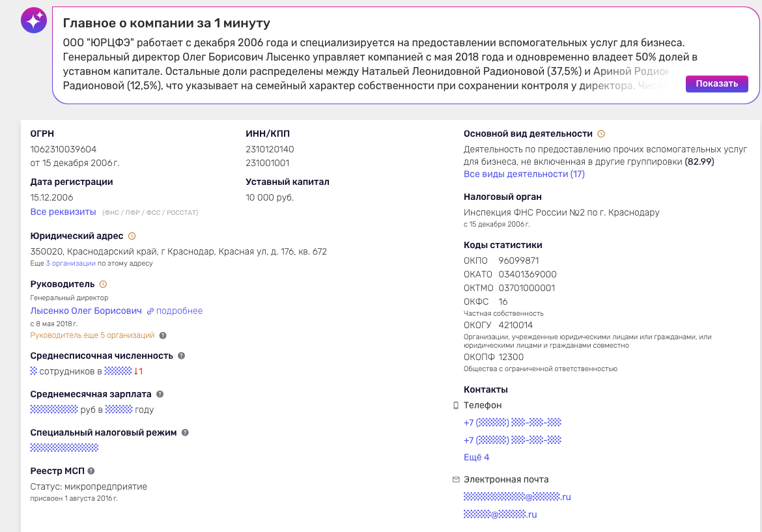Click the help icon next to Среднесписочная численность
The height and width of the screenshot is (532, 762).
tap(181, 356)
